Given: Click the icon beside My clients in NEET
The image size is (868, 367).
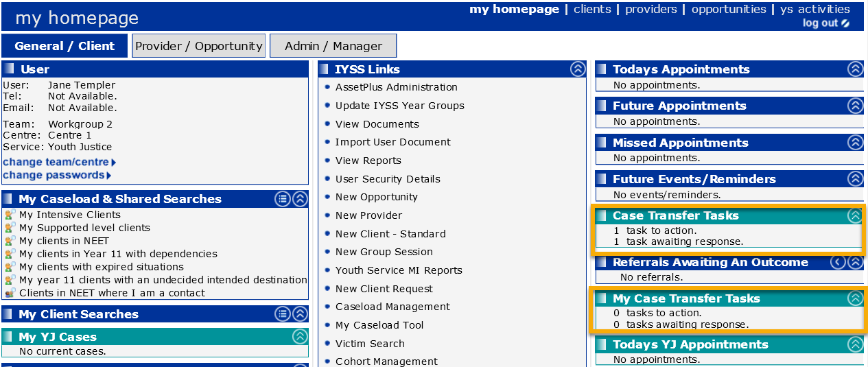Looking at the screenshot, I should pos(10,241).
